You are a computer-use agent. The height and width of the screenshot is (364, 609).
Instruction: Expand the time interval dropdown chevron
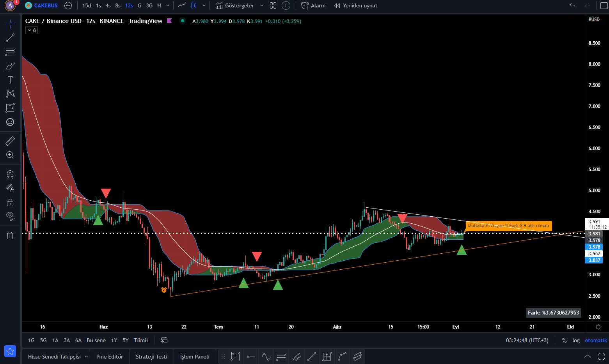click(x=168, y=5)
